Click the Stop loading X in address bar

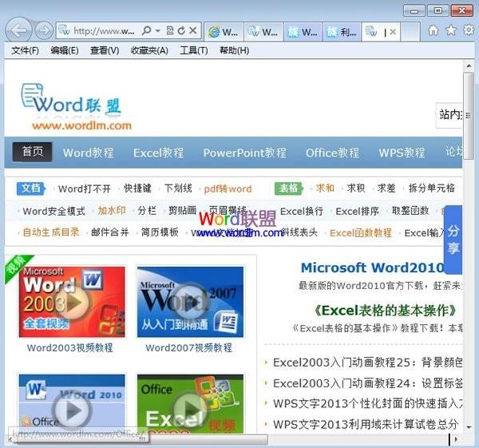tap(192, 30)
